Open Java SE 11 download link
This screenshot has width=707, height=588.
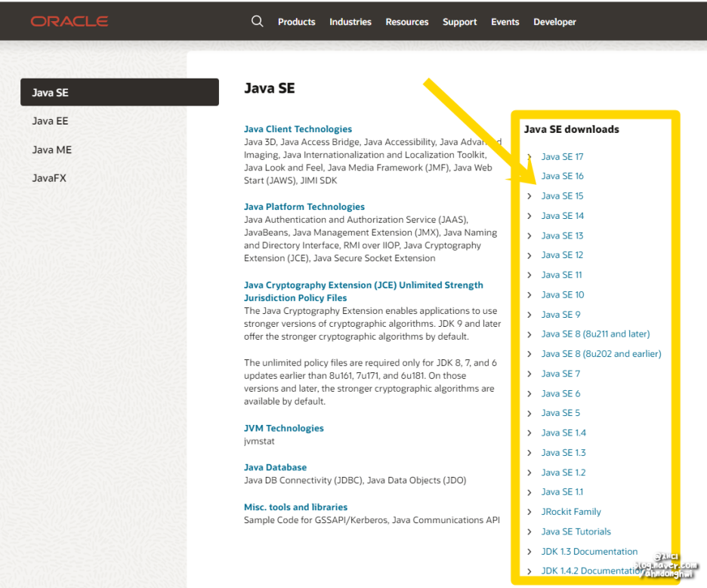point(561,275)
